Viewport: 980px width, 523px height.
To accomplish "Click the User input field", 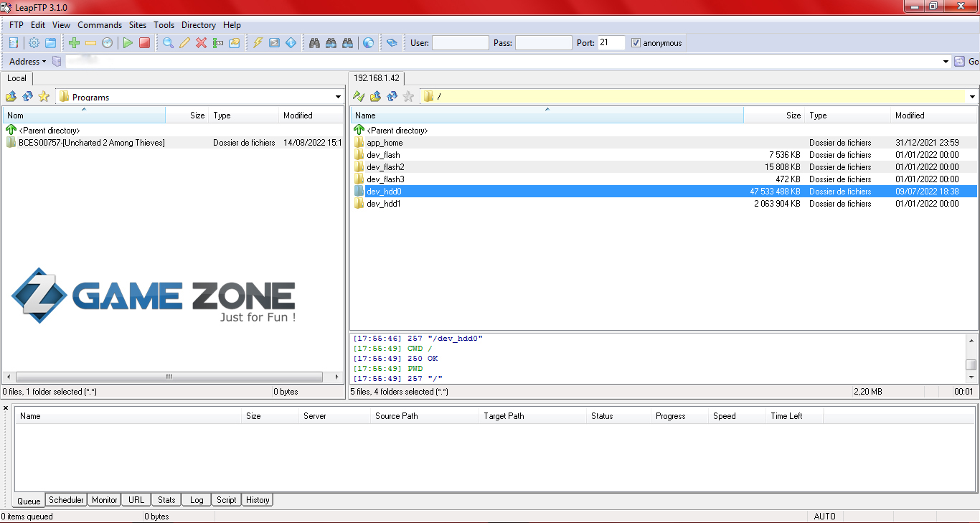I will point(460,43).
